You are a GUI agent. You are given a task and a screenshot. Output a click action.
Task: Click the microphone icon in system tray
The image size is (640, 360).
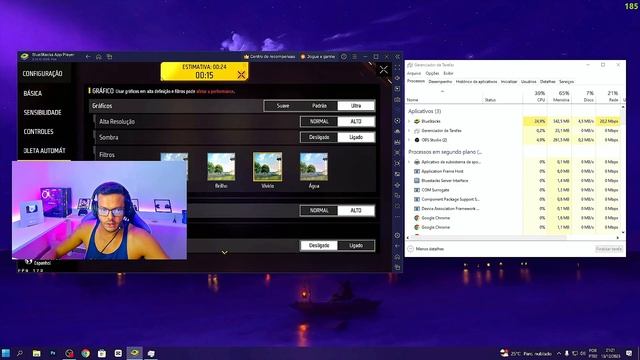(x=567, y=353)
